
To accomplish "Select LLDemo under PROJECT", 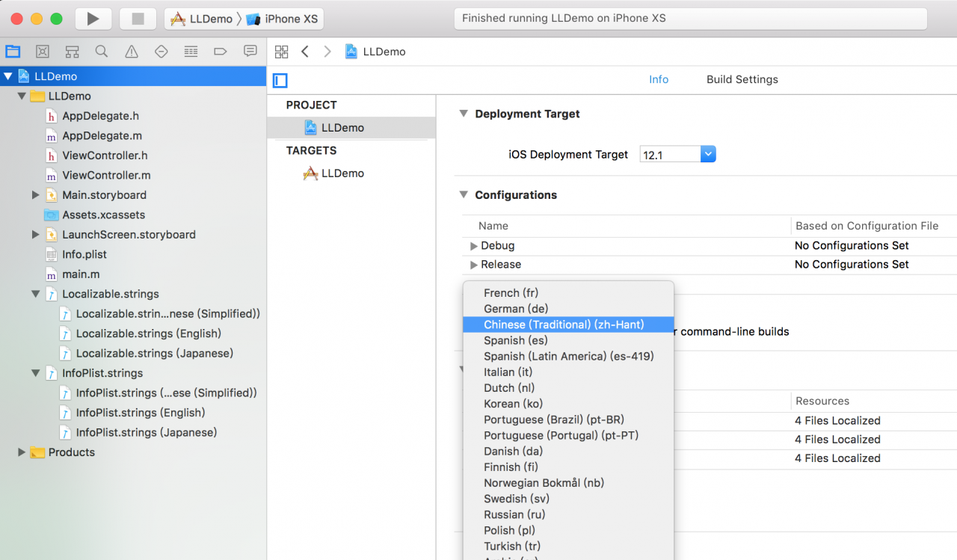I will pyautogui.click(x=342, y=128).
